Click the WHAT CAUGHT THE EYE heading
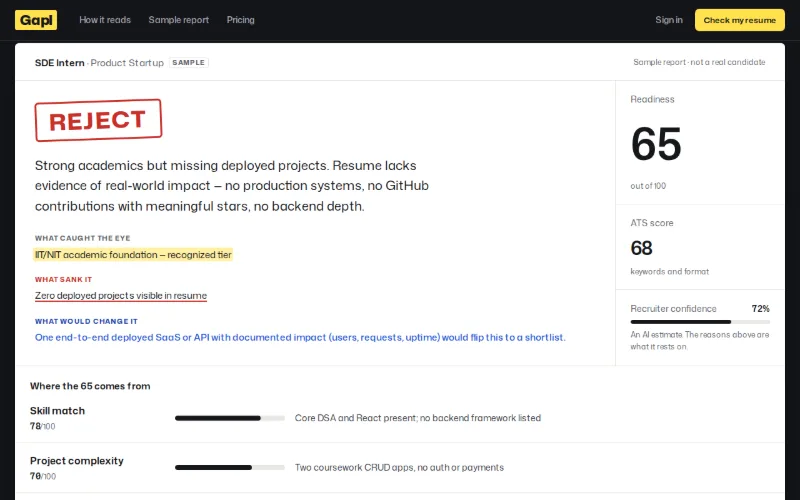800x500 pixels. (x=83, y=238)
